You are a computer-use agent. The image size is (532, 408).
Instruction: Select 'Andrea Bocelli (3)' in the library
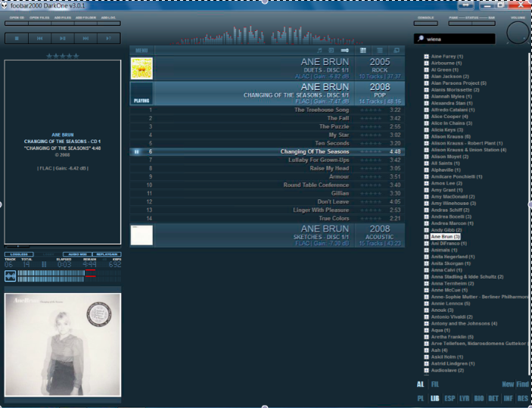(x=451, y=216)
